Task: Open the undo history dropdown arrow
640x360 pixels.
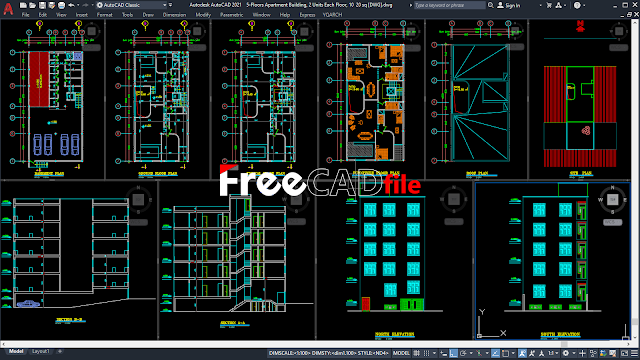Action: [x=78, y=5]
